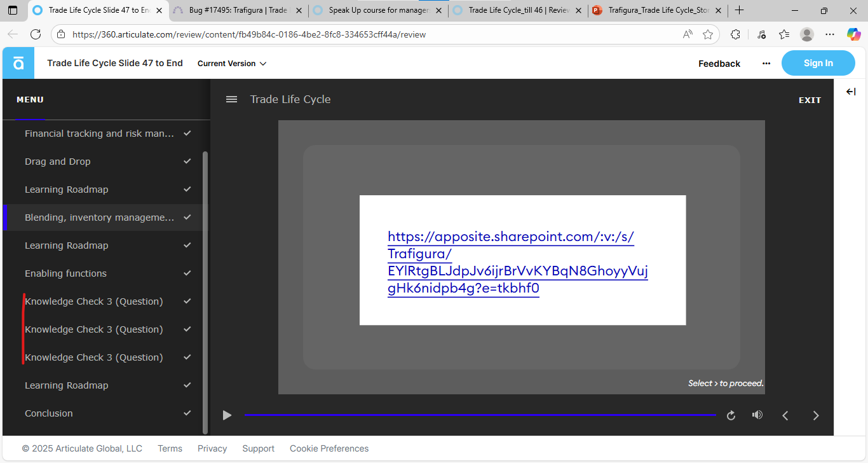Open the Drag and Drop lesson
This screenshot has width=868, height=463.
(58, 162)
